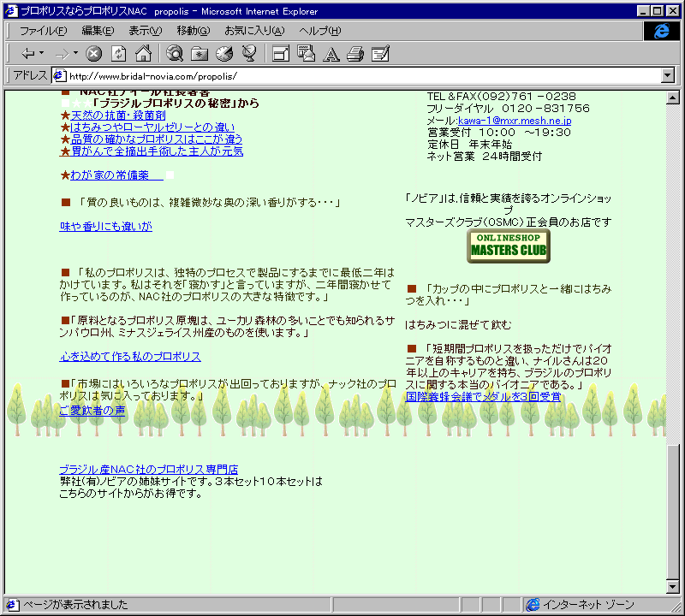Click the kawa-1@mxr.mesh.ne.jp email link
This screenshot has height=616, width=685.
point(515,121)
